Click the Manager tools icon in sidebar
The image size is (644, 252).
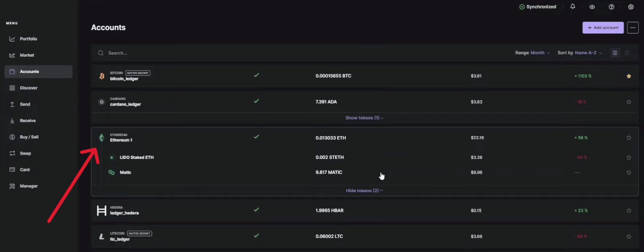pyautogui.click(x=12, y=186)
